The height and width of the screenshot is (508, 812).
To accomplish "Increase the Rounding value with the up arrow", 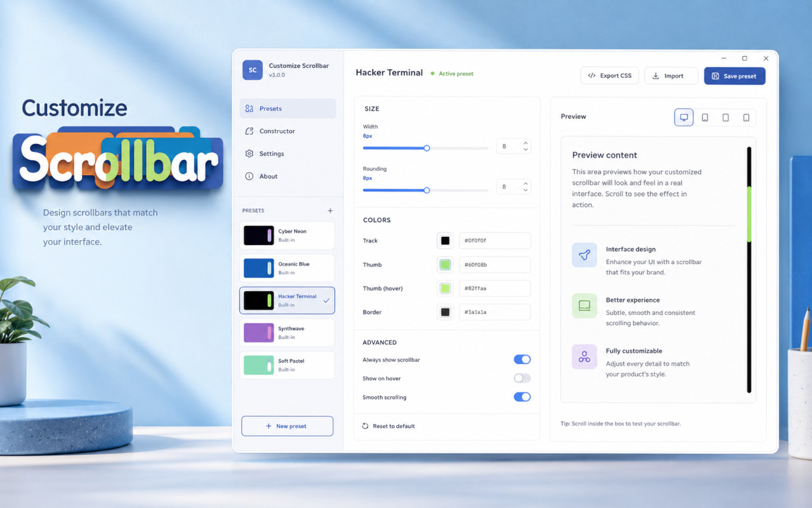I will (x=526, y=184).
